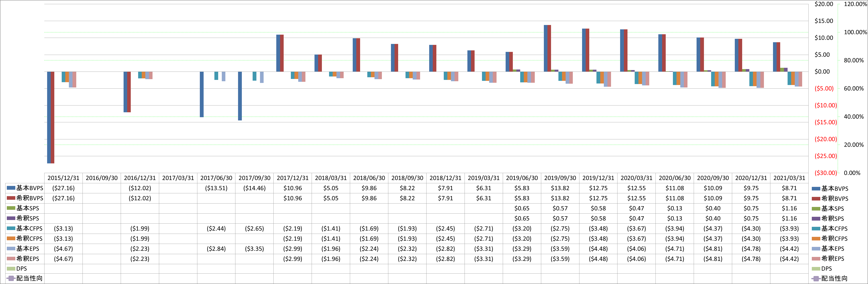The height and width of the screenshot is (284, 868).
Task: Select 希釈CFPS entry in the right-side legend
Action: click(x=830, y=239)
